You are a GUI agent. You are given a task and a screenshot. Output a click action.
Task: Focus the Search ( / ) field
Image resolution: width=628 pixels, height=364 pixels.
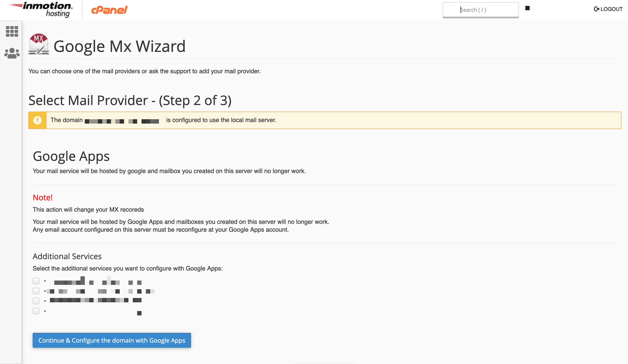[x=481, y=10]
